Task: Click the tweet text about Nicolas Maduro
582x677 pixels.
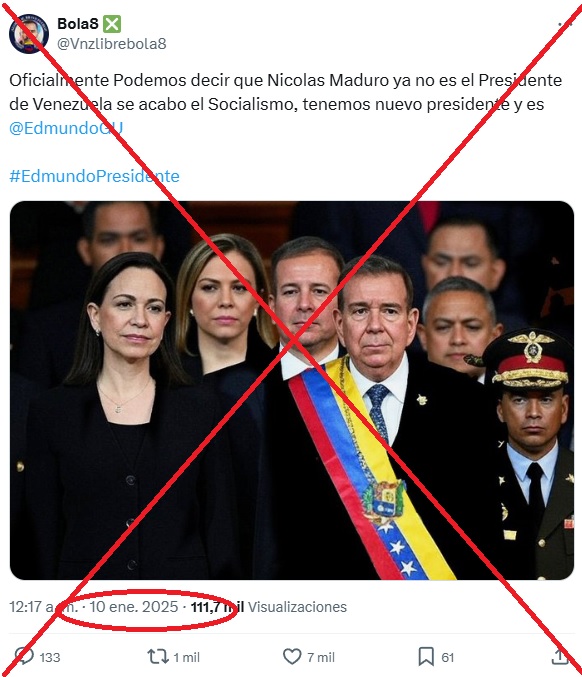Action: click(285, 92)
